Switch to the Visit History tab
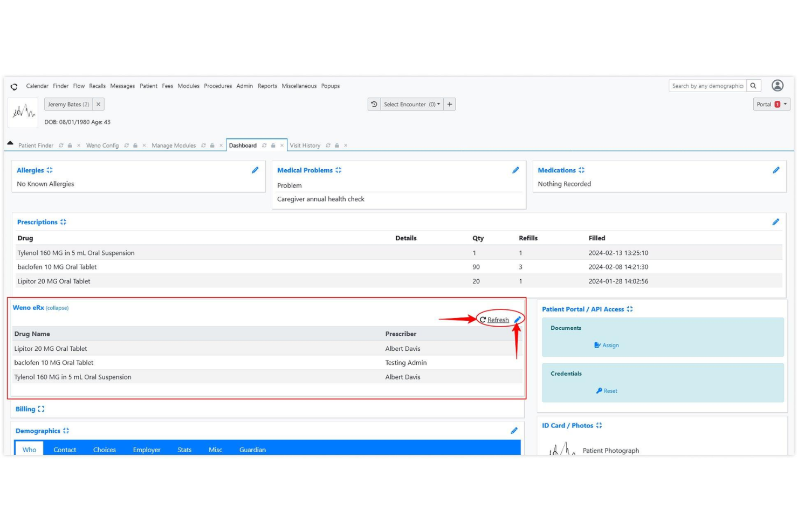 [305, 146]
